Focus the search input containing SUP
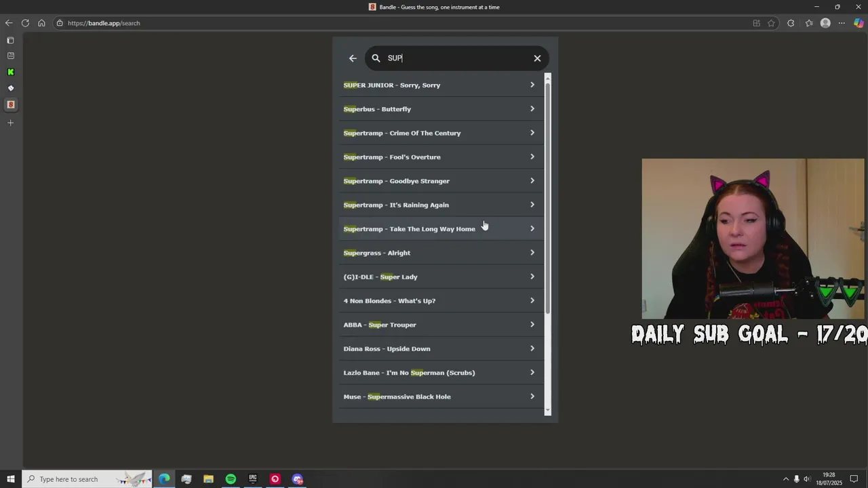 click(x=457, y=58)
